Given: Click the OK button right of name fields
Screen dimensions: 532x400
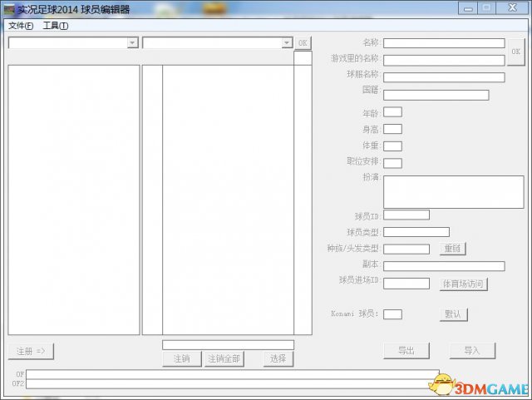Looking at the screenshot, I should [x=515, y=52].
